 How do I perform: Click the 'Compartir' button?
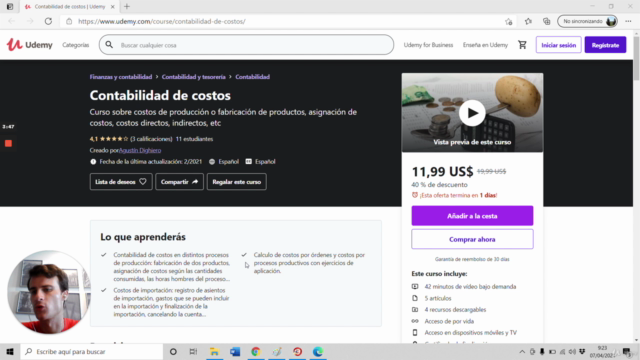pyautogui.click(x=179, y=182)
